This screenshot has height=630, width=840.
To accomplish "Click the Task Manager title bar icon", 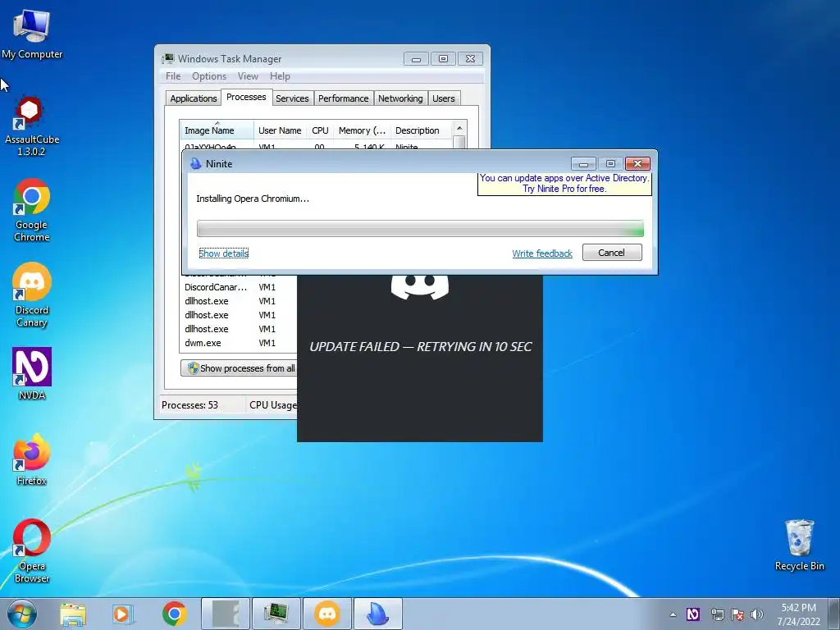I will 168,59.
